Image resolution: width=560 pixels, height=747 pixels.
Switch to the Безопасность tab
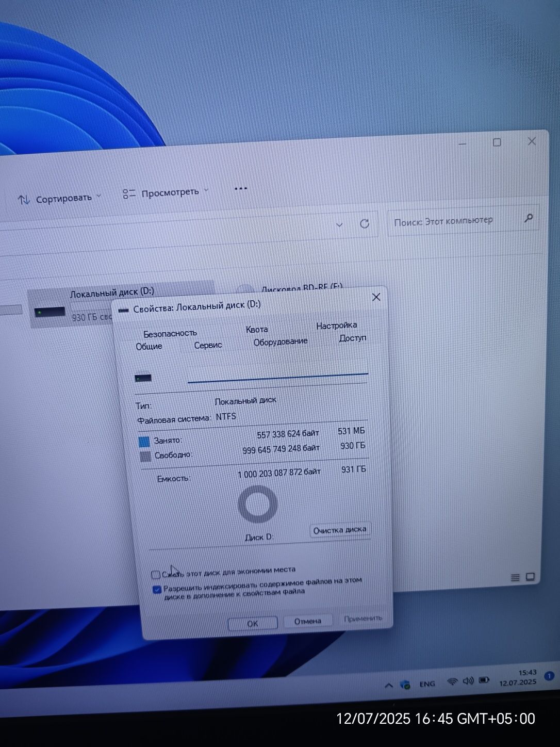tap(170, 333)
